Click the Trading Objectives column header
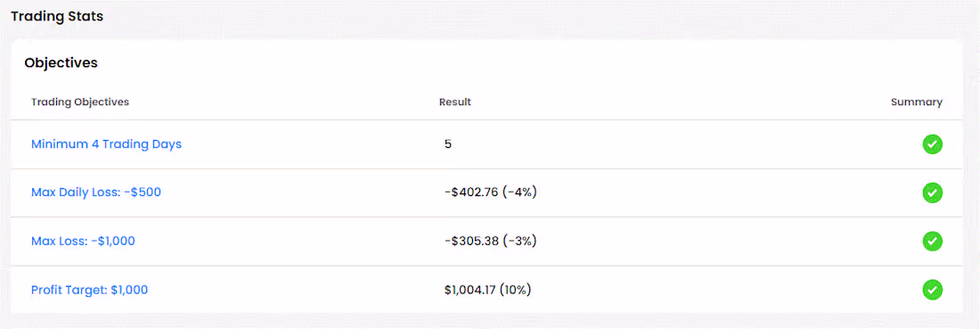Image resolution: width=980 pixels, height=329 pixels. click(x=80, y=102)
